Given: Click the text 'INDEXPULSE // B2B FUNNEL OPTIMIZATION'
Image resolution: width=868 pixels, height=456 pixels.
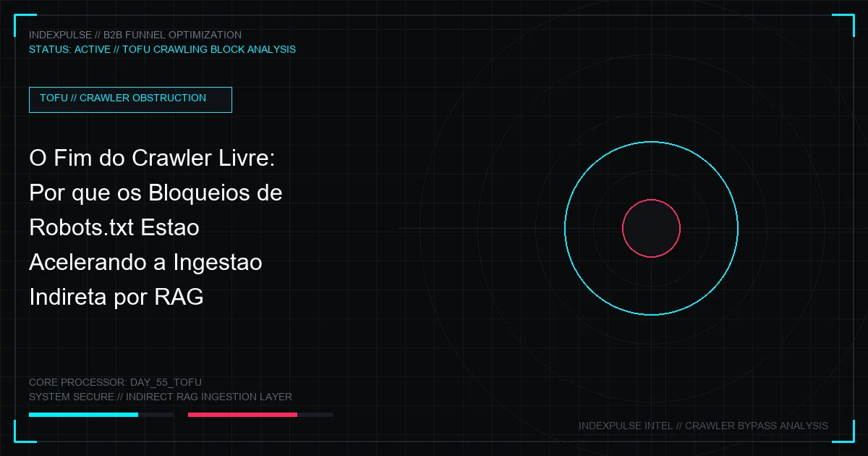Looking at the screenshot, I should (x=135, y=35).
